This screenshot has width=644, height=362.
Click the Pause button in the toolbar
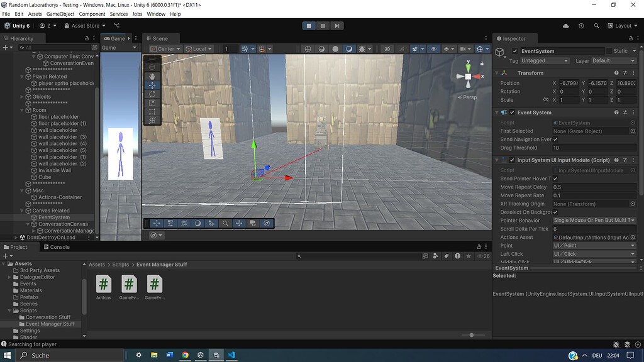tap(323, 25)
